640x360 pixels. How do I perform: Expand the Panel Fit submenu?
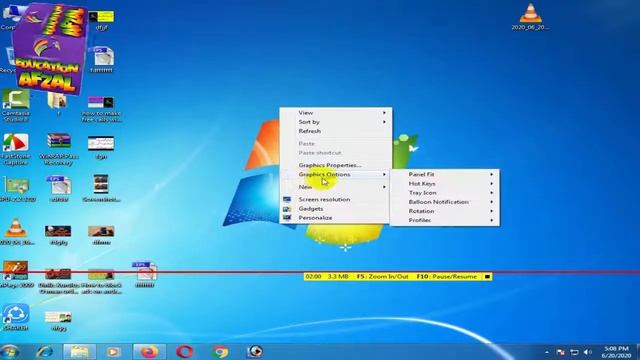click(444, 174)
